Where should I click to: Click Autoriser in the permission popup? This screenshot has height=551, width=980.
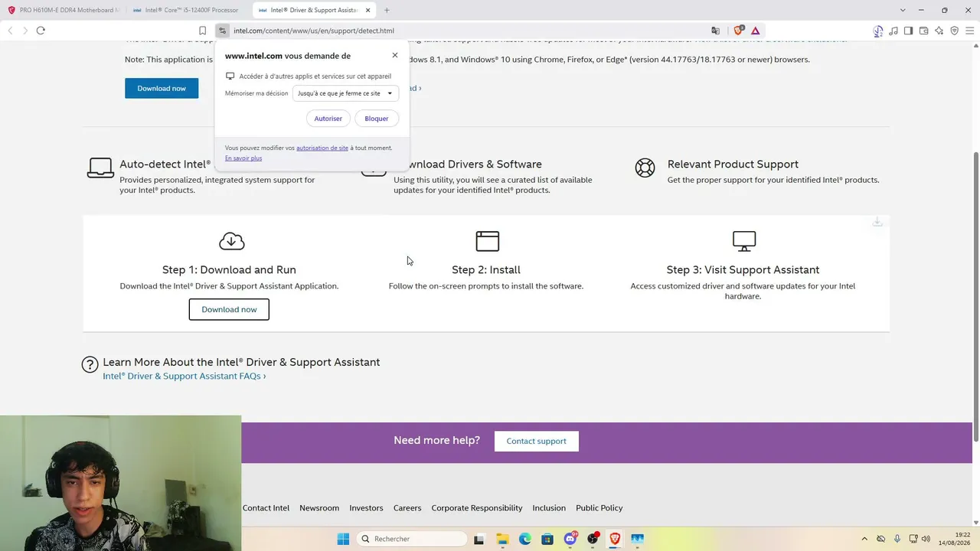328,119
